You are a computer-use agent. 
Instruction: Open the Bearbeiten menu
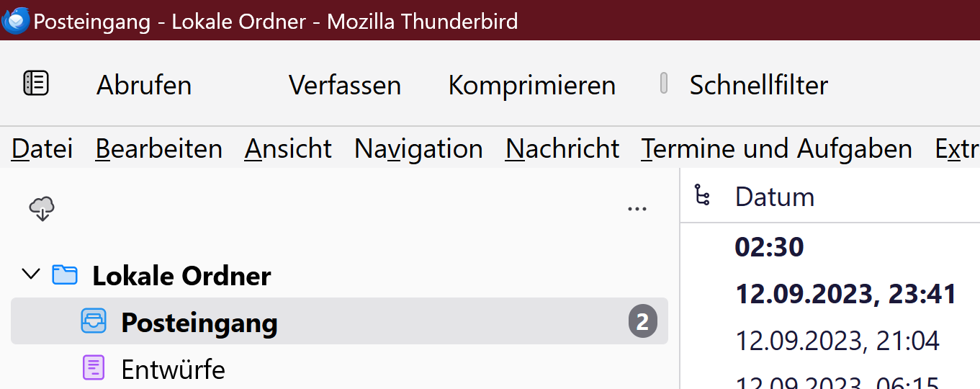point(158,149)
